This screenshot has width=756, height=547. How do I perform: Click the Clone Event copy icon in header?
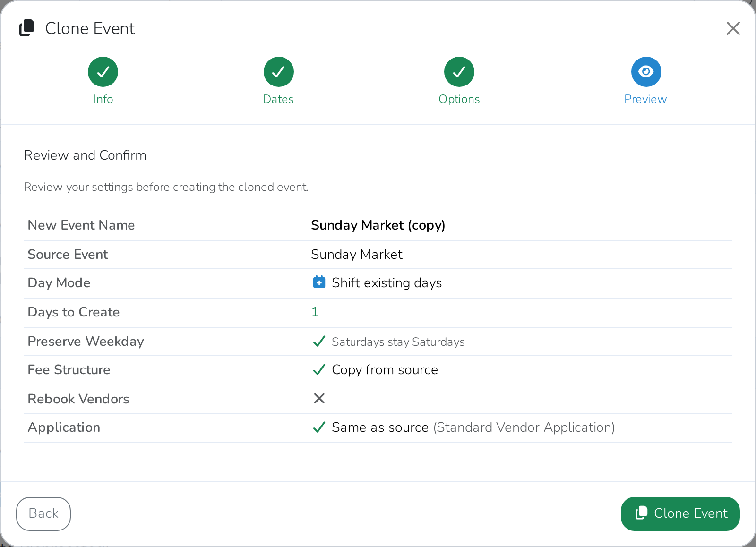27,28
